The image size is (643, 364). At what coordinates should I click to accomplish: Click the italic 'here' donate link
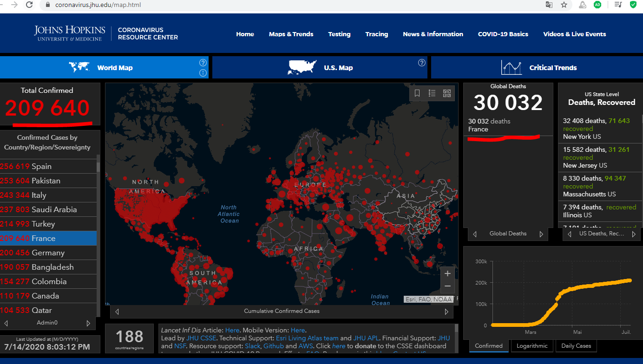click(x=339, y=346)
